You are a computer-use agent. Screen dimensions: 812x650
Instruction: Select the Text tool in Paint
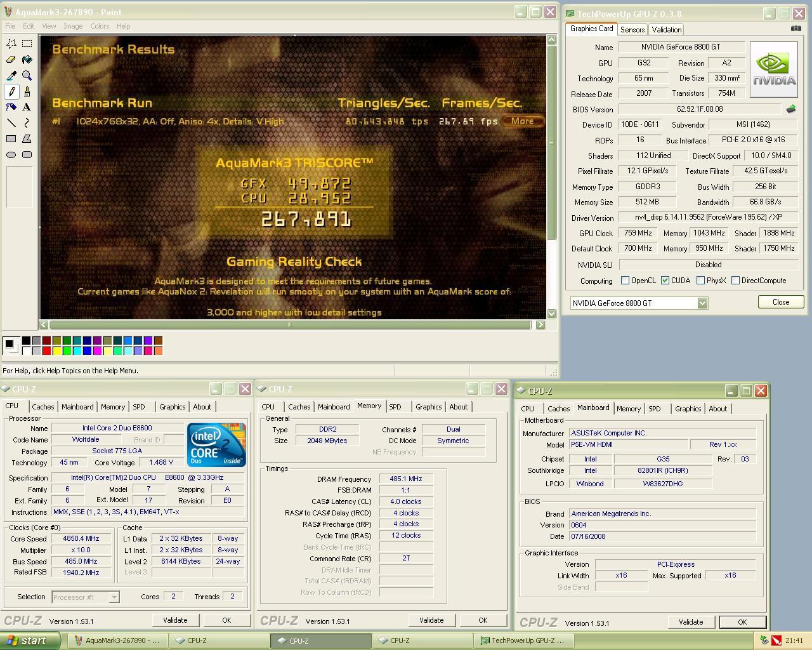(x=27, y=107)
